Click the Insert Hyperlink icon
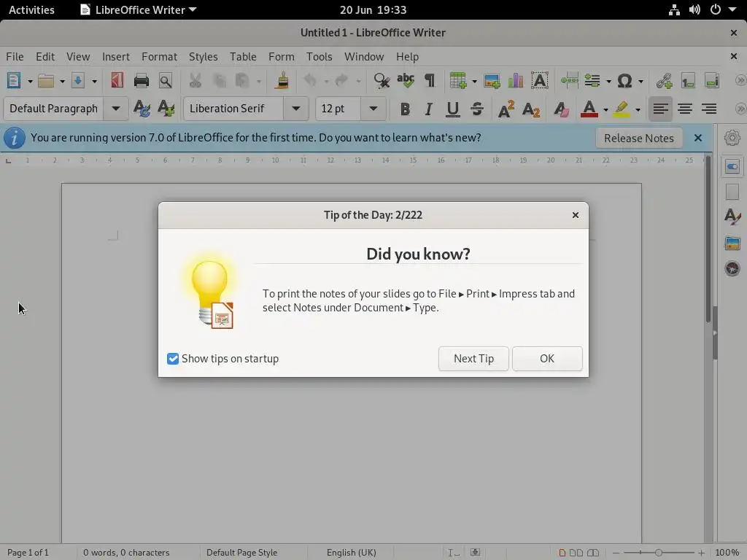Image resolution: width=747 pixels, height=560 pixels. click(664, 80)
